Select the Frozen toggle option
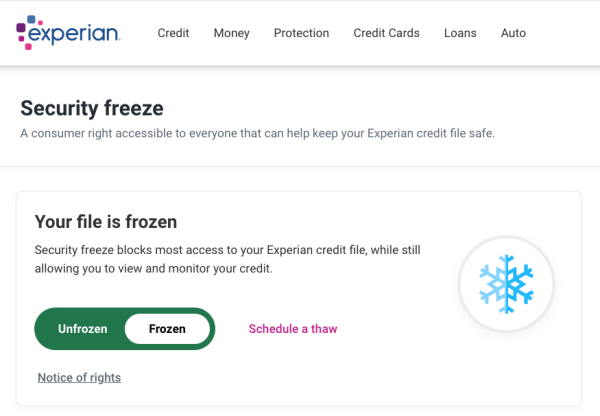Viewport: 600px width, 416px height. click(167, 329)
